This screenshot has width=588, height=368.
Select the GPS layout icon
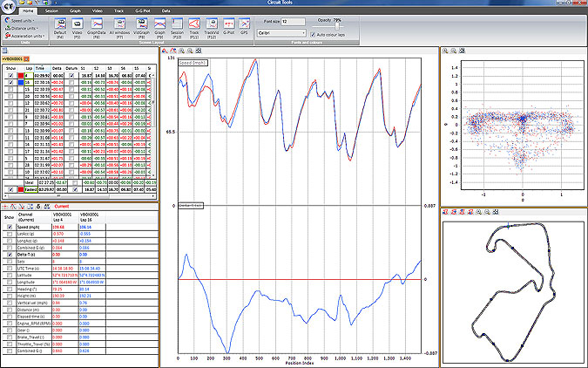pyautogui.click(x=244, y=24)
